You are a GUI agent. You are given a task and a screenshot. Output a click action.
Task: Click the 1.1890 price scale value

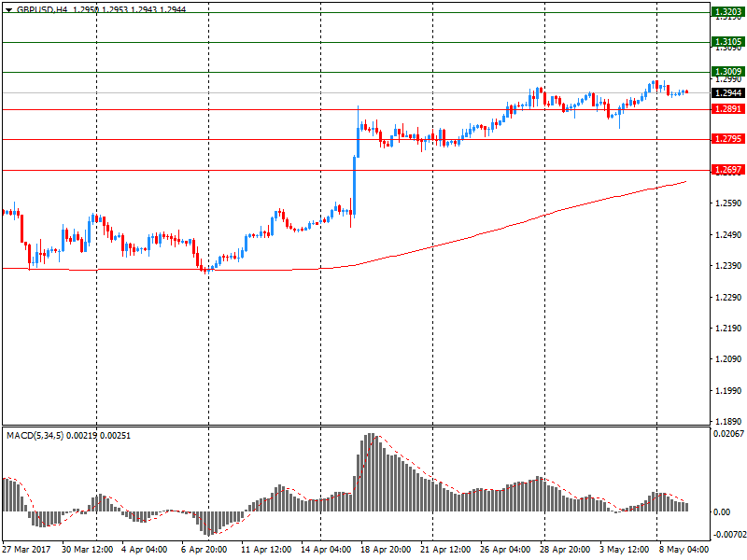point(728,421)
